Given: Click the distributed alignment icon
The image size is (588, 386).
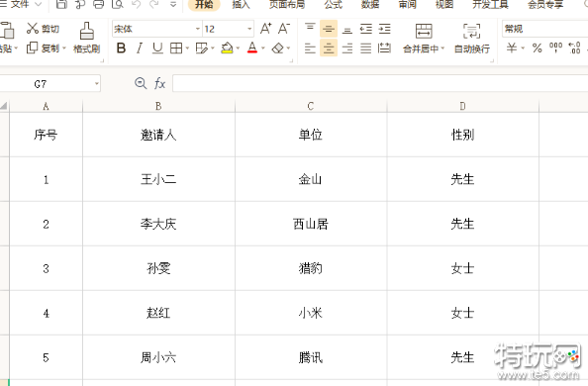Looking at the screenshot, I should pyautogui.click(x=384, y=48).
